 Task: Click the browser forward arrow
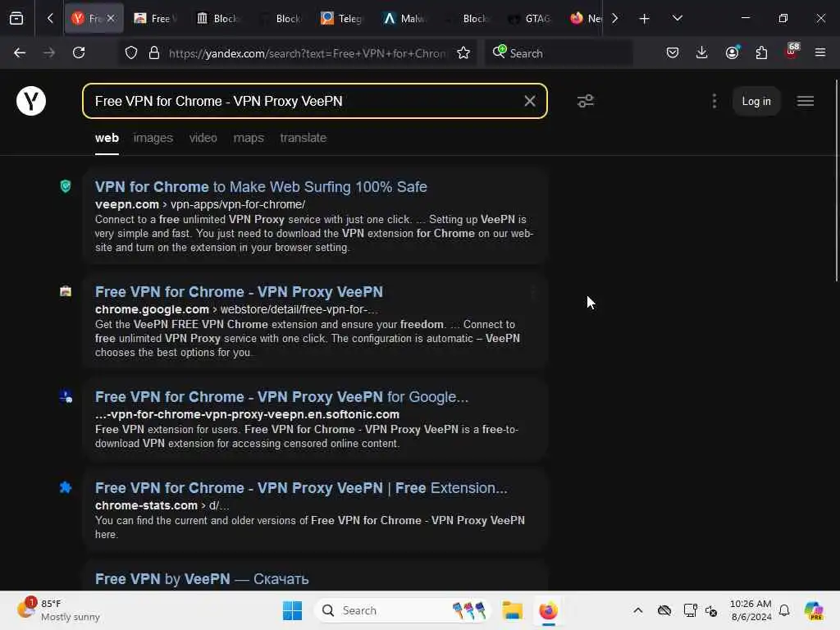coord(49,53)
